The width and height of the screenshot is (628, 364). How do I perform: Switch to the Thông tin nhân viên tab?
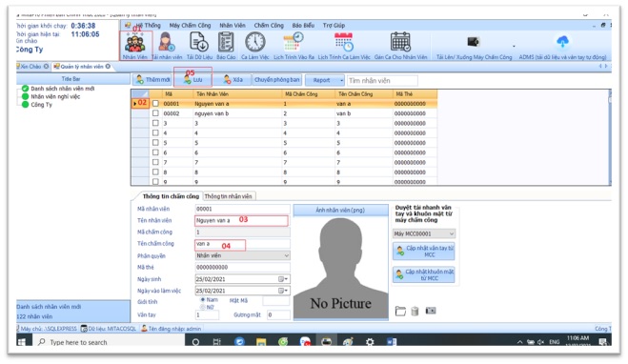pyautogui.click(x=228, y=196)
